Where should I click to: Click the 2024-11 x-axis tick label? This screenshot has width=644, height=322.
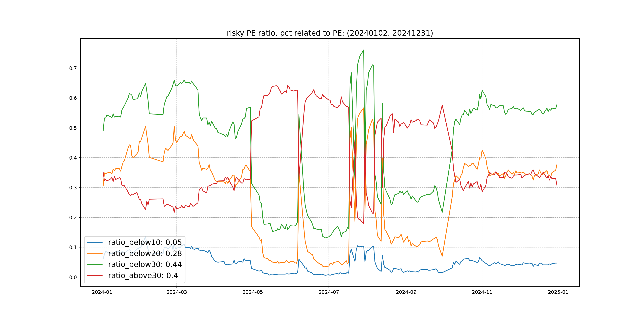click(x=482, y=292)
